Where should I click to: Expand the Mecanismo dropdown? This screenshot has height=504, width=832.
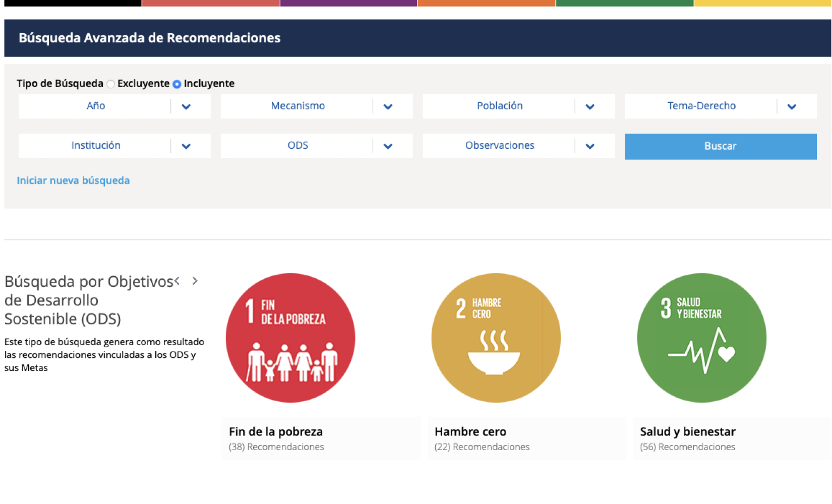317,106
